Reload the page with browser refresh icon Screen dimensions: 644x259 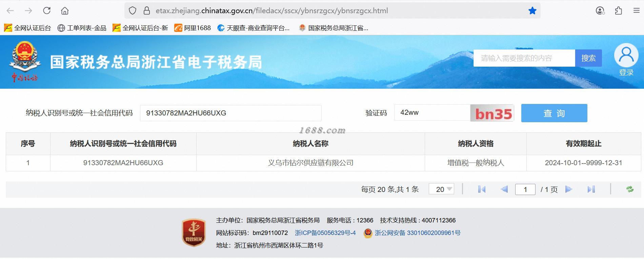(47, 10)
